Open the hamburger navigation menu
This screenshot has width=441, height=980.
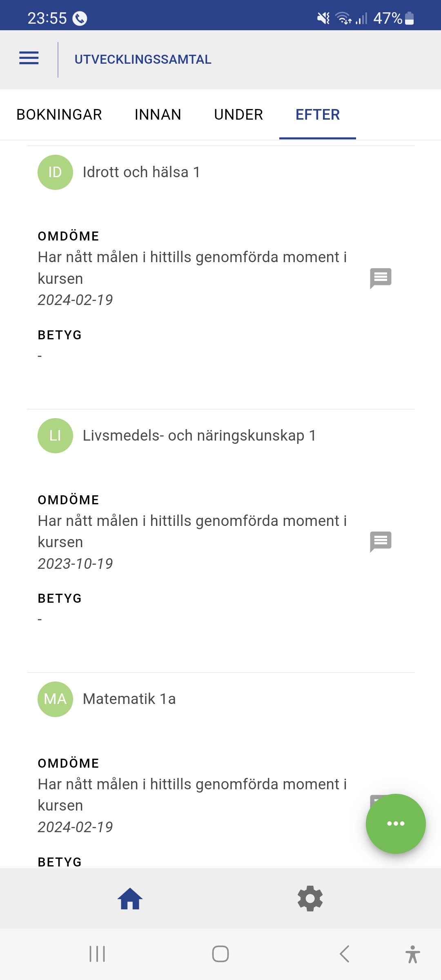click(x=29, y=58)
